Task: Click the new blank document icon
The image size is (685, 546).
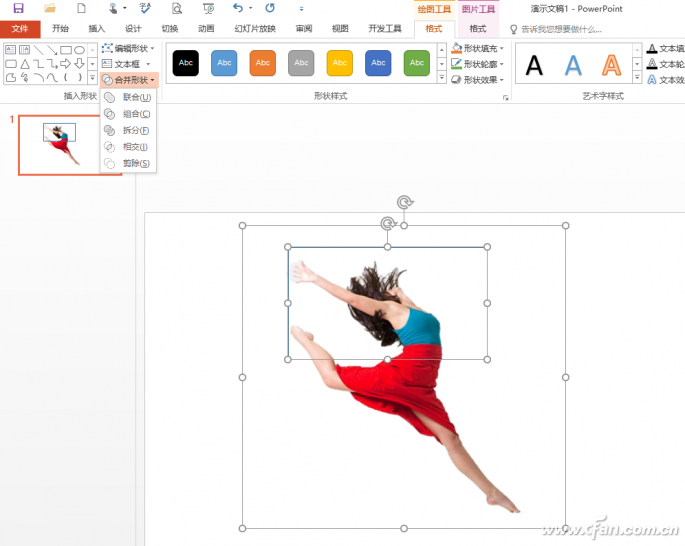Action: pos(81,8)
